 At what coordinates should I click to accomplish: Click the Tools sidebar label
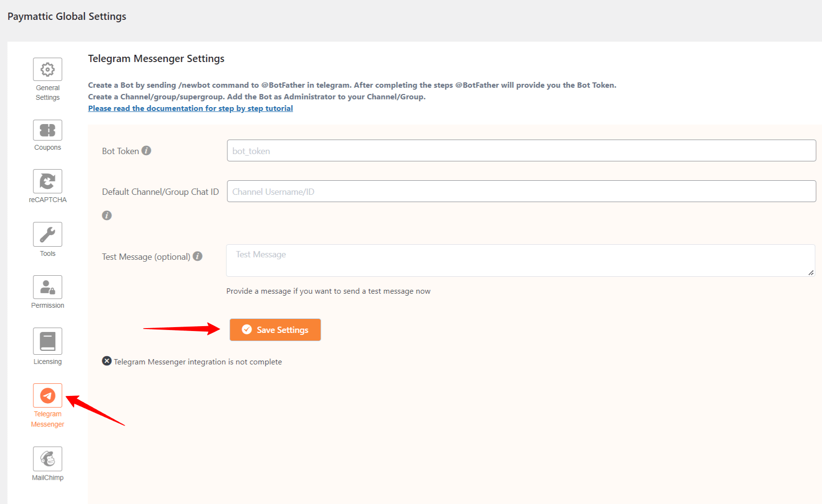[x=48, y=253]
